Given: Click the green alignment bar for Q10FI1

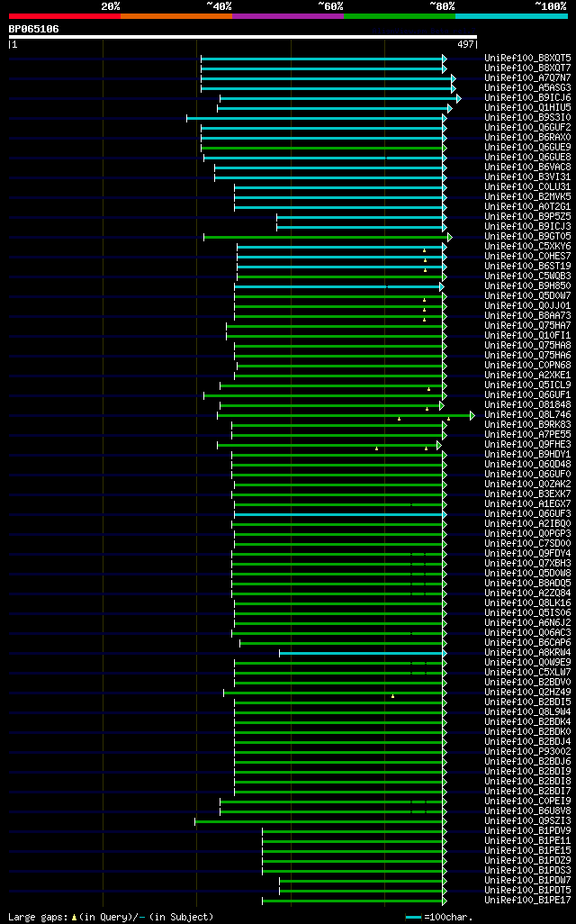Looking at the screenshot, I should tap(337, 337).
